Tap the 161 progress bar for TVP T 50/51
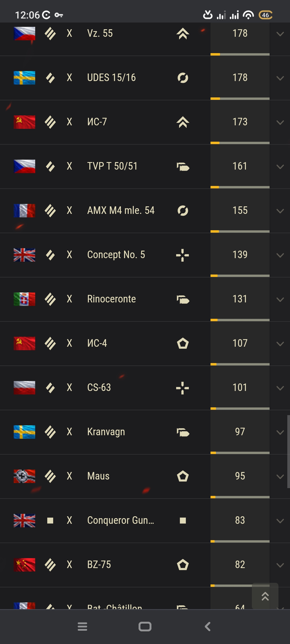This screenshot has width=290, height=644. click(x=240, y=187)
